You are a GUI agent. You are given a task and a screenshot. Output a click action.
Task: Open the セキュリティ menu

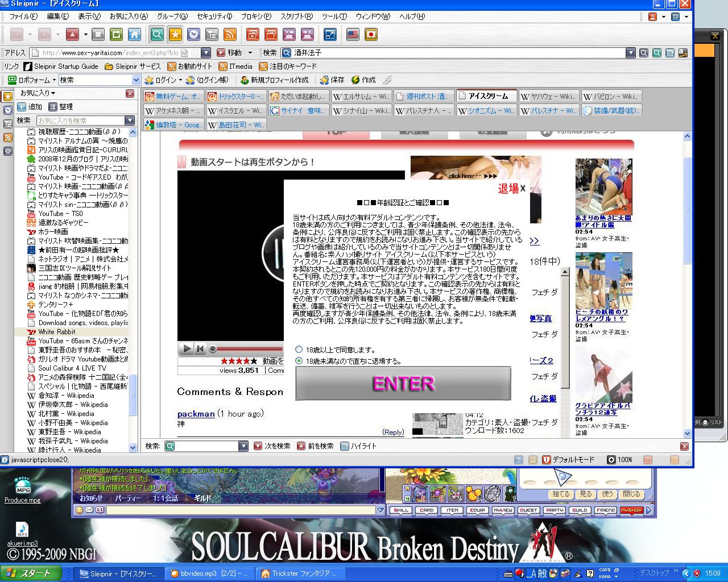(x=214, y=16)
